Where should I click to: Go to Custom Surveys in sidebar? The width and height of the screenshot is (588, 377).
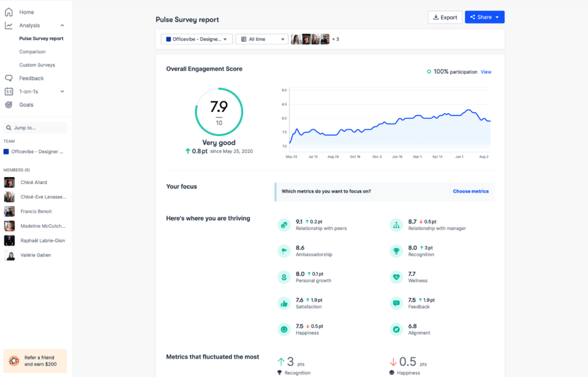(x=37, y=65)
